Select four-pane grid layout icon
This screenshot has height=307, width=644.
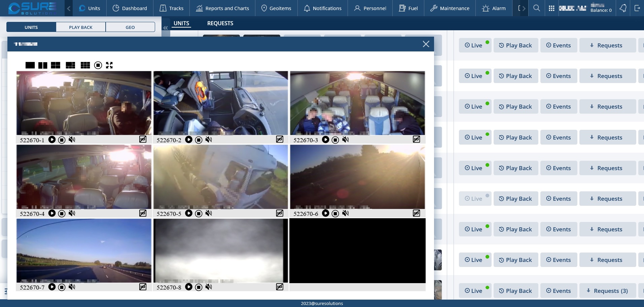point(56,65)
